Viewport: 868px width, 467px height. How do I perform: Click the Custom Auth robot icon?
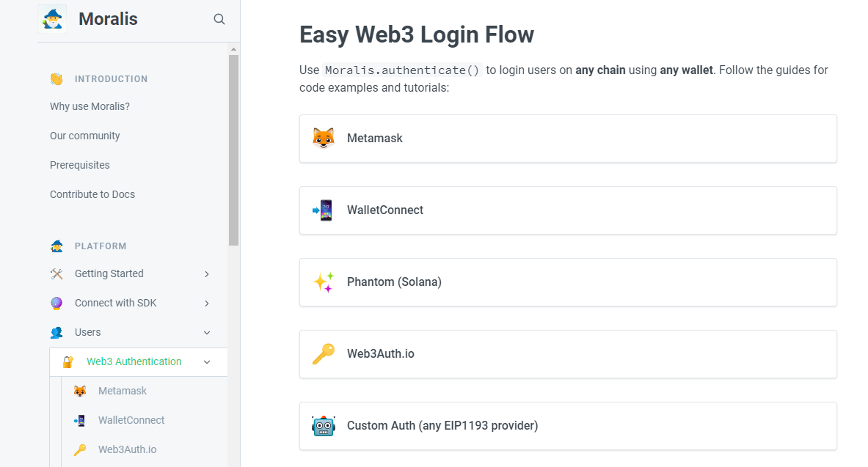[323, 426]
